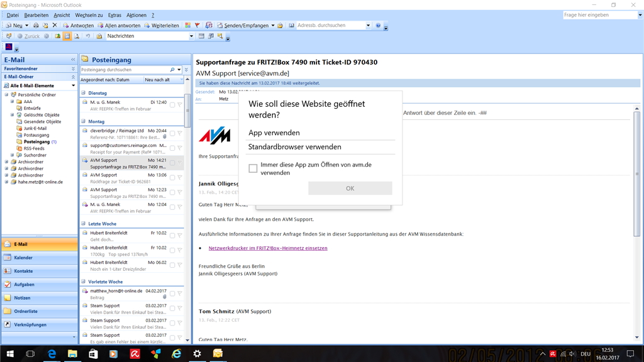Expand the Favoritenordner section
644x362 pixels.
(x=73, y=69)
